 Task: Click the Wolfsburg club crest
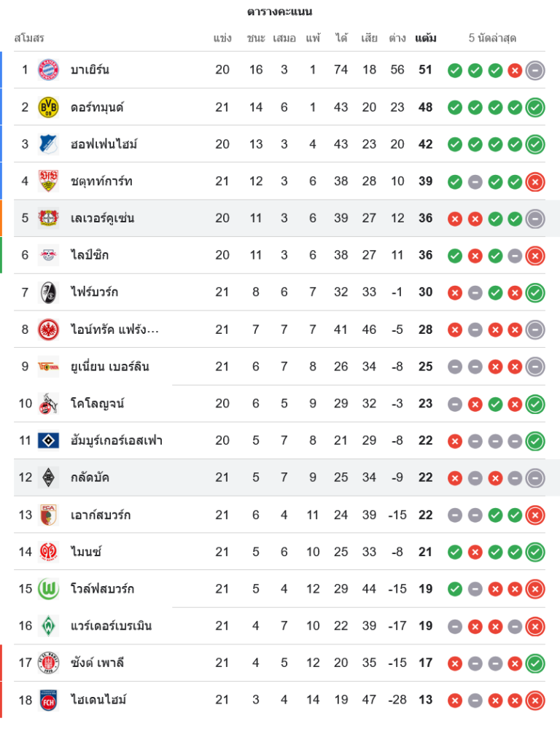pyautogui.click(x=48, y=589)
